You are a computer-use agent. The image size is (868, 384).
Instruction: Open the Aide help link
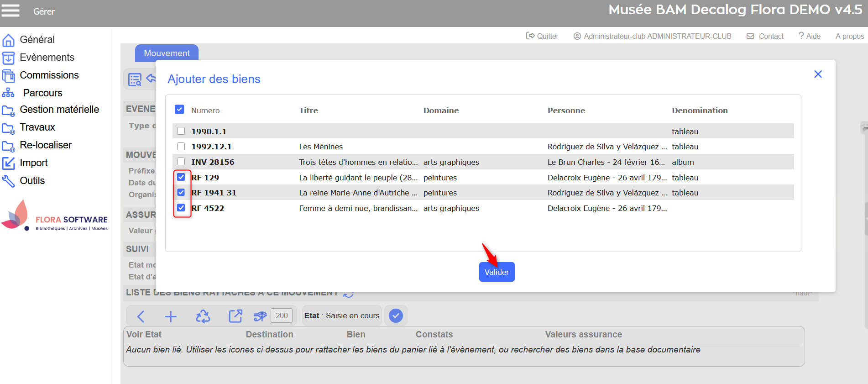[809, 36]
